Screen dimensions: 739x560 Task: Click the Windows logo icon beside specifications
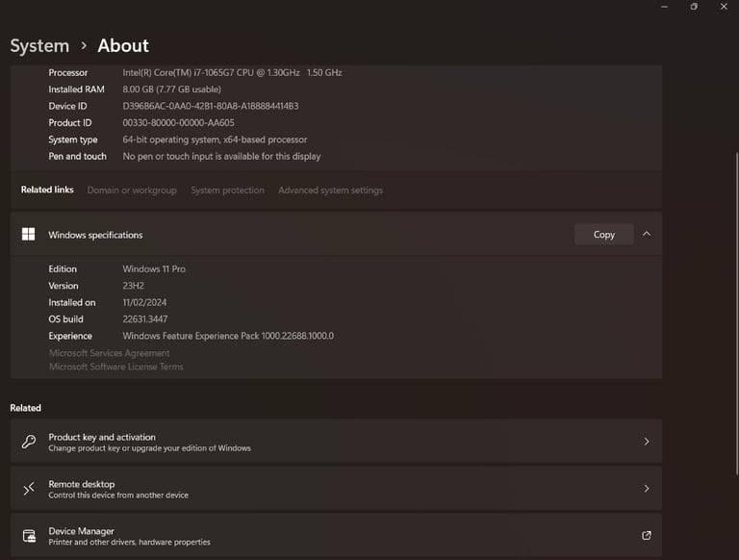tap(28, 234)
